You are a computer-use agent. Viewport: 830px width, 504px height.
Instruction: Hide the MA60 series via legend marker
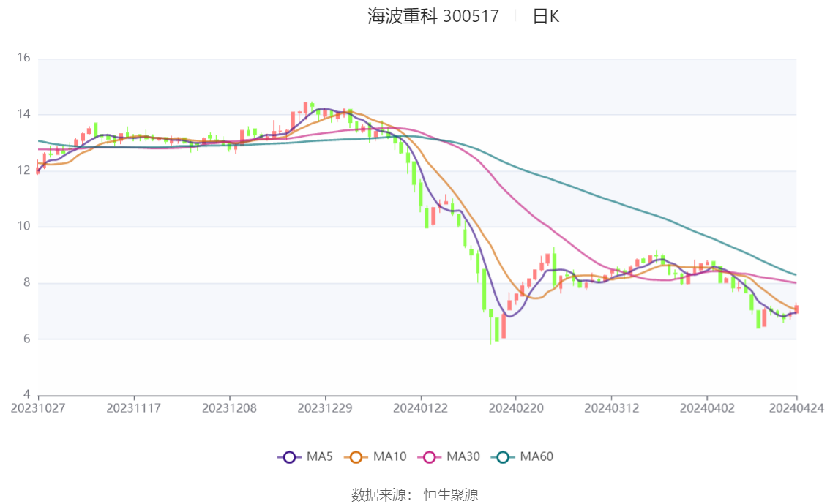(x=502, y=457)
